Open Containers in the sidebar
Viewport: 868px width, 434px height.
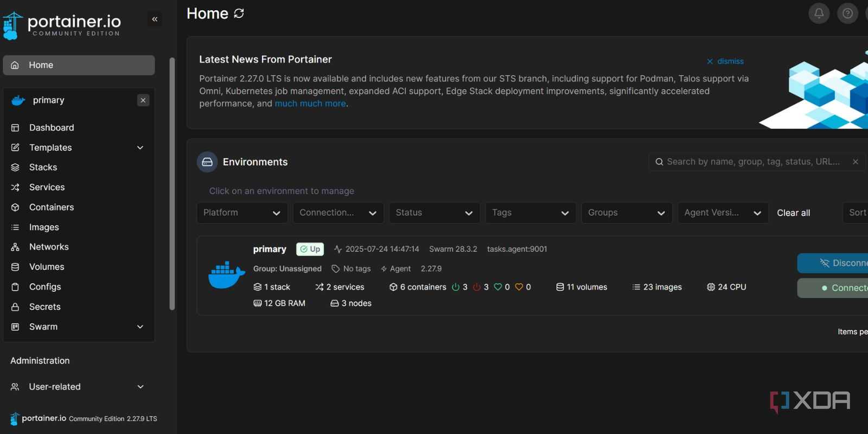[x=79, y=207]
